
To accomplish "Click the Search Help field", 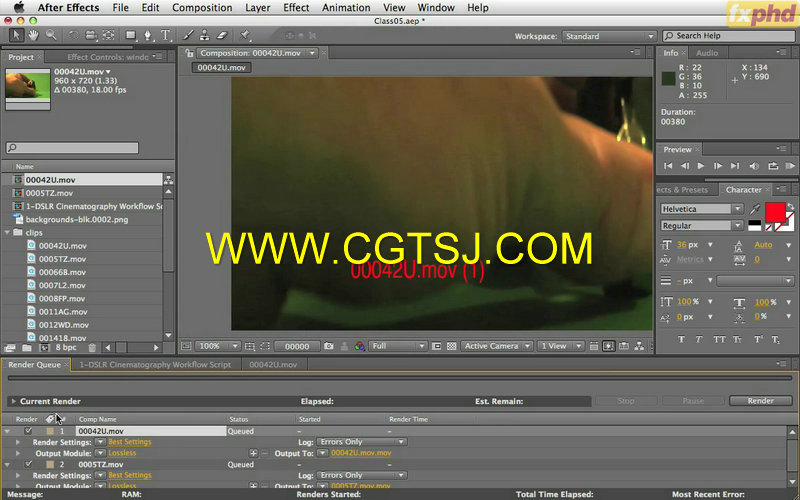I will (730, 36).
